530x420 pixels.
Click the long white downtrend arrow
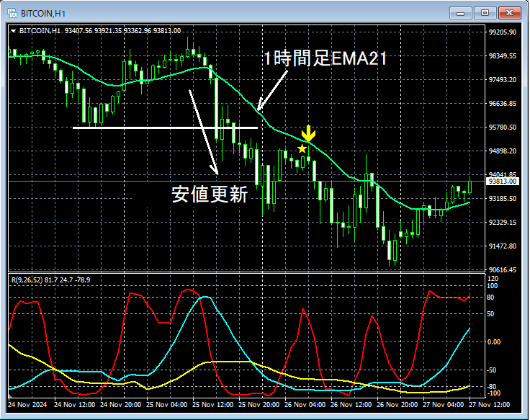(x=204, y=133)
